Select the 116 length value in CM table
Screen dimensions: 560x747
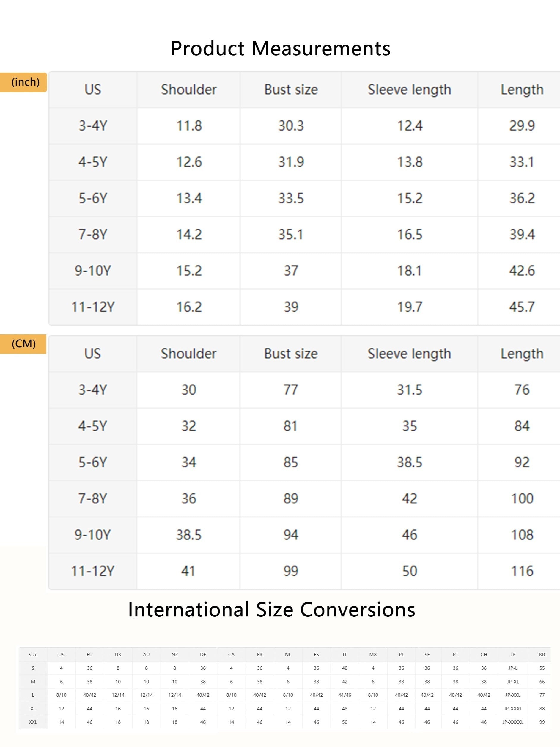point(522,571)
